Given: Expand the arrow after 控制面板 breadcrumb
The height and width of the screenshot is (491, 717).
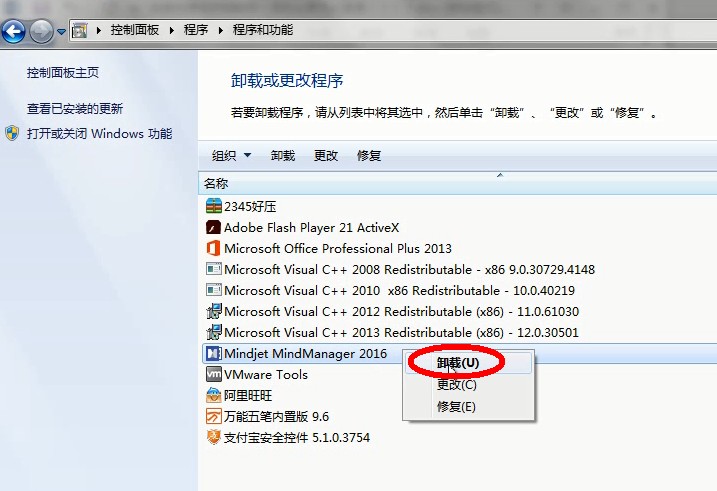Looking at the screenshot, I should 171,31.
